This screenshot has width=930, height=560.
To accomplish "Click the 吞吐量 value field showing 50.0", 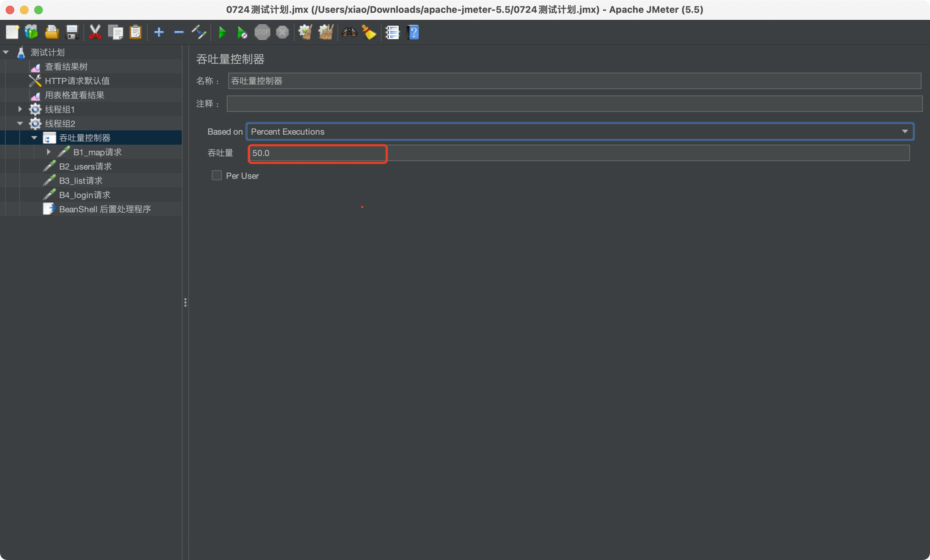I will click(x=317, y=153).
